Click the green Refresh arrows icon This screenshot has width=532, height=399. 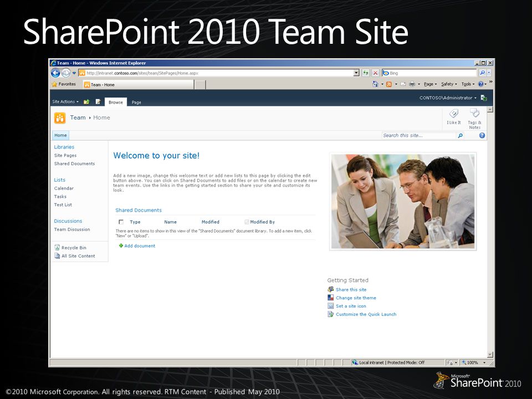click(x=365, y=73)
